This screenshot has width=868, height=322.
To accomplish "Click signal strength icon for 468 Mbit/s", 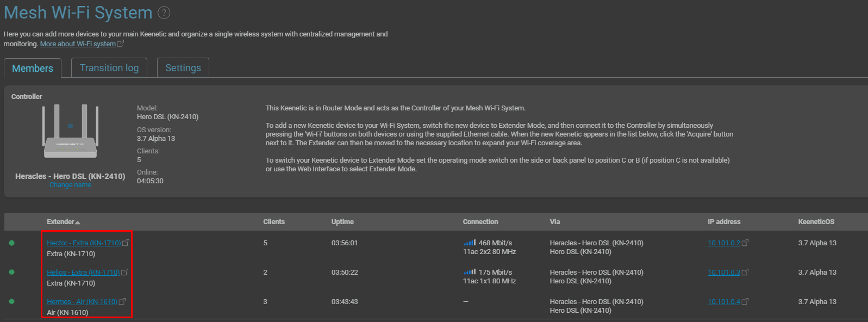I will point(470,243).
